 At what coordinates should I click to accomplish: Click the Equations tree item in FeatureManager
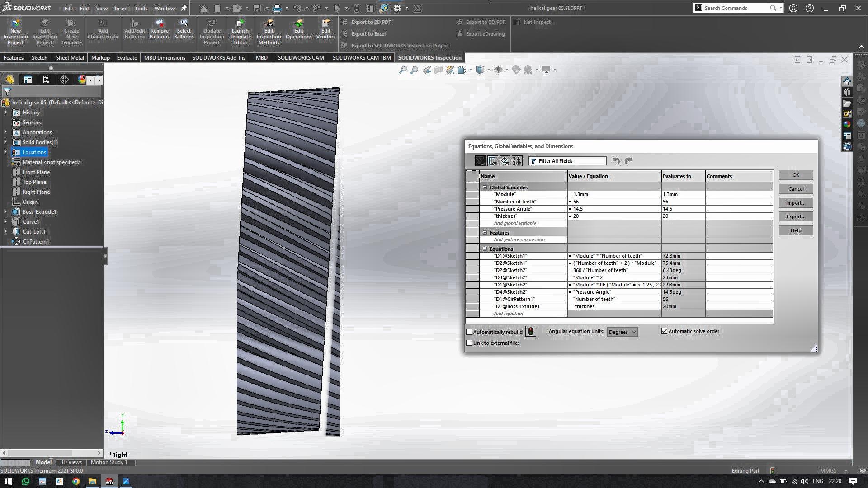pos(34,152)
